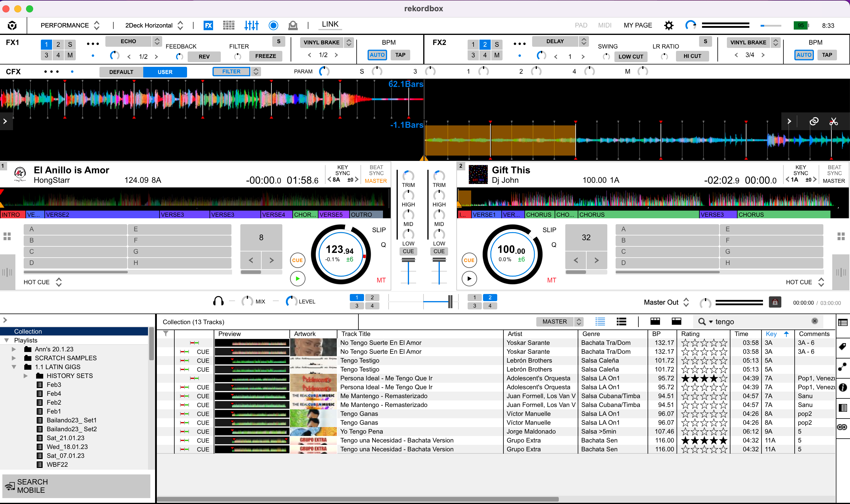Open the info icon in right sidebar
This screenshot has width=850, height=504.
(x=843, y=387)
